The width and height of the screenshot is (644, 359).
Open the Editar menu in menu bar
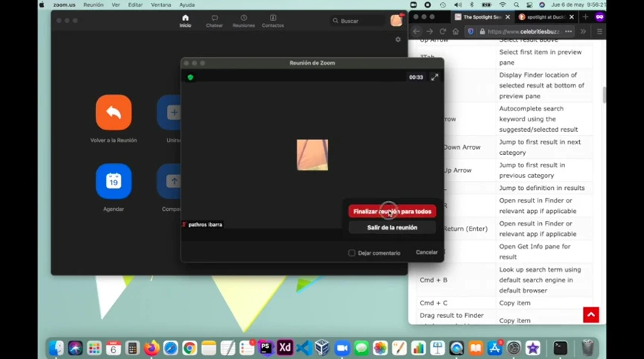pyautogui.click(x=135, y=5)
